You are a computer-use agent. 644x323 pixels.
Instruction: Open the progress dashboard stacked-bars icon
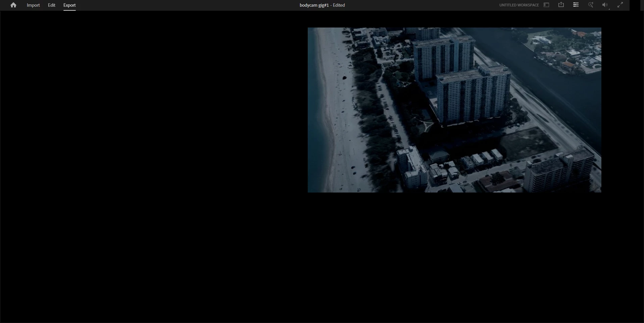point(576,5)
